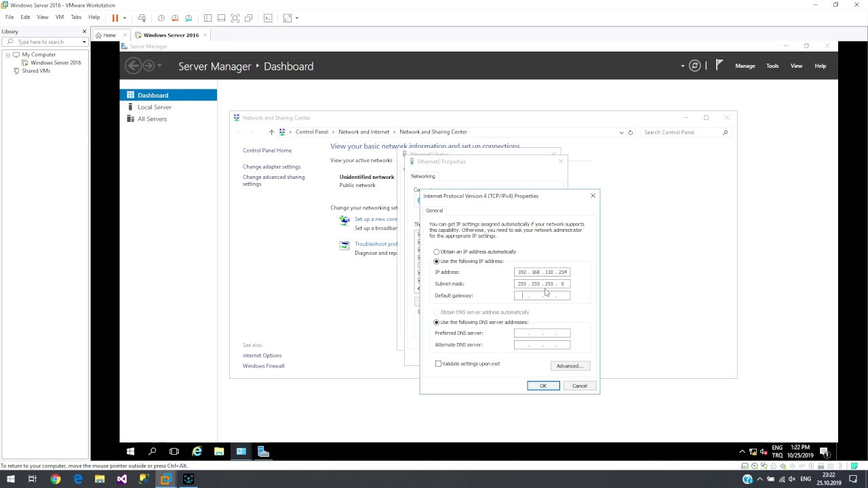Open guest Windows Start button
This screenshot has height=488, width=868.
130,451
